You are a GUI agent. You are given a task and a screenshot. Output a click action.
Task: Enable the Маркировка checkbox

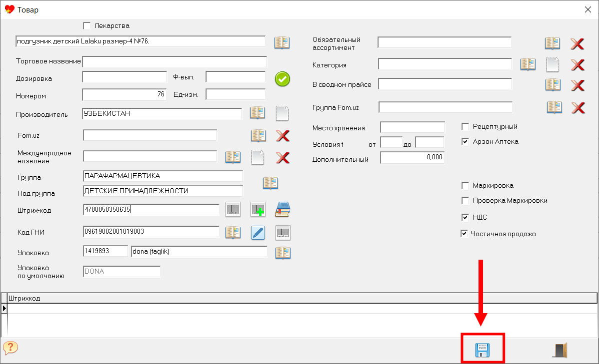[465, 185]
